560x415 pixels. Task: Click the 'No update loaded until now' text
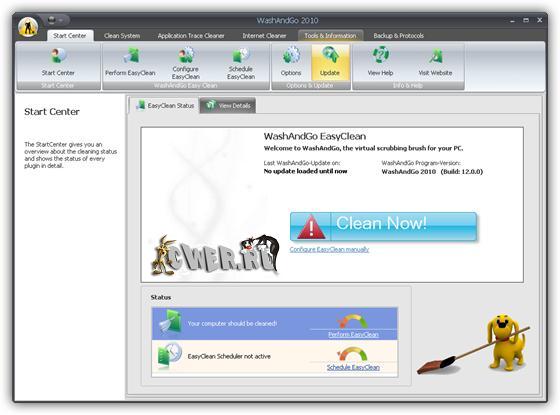click(305, 171)
